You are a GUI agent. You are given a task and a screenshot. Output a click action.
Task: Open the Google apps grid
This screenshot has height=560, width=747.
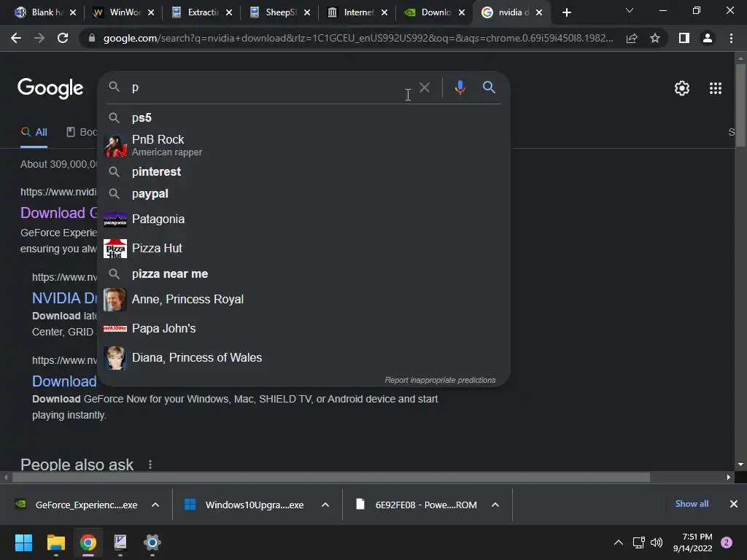(x=716, y=88)
